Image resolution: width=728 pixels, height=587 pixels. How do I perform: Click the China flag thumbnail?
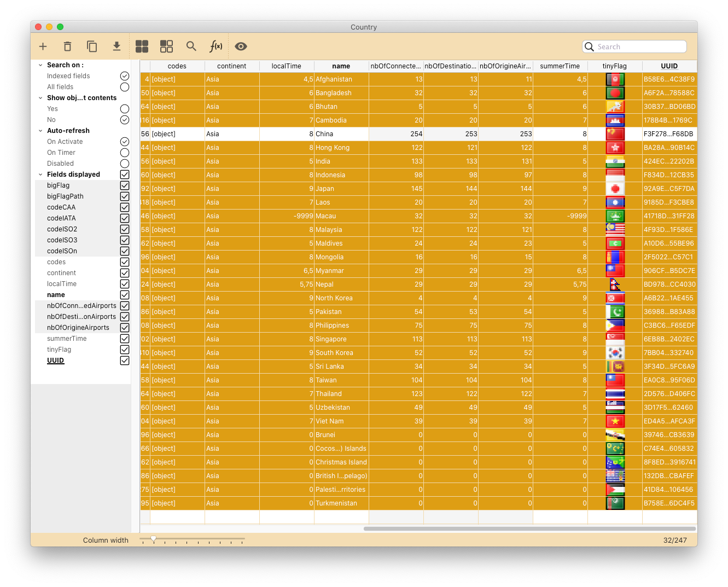coord(615,134)
